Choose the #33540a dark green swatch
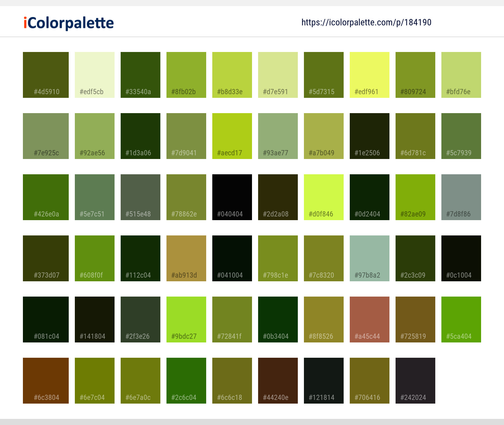The height and width of the screenshot is (425, 504). (141, 75)
